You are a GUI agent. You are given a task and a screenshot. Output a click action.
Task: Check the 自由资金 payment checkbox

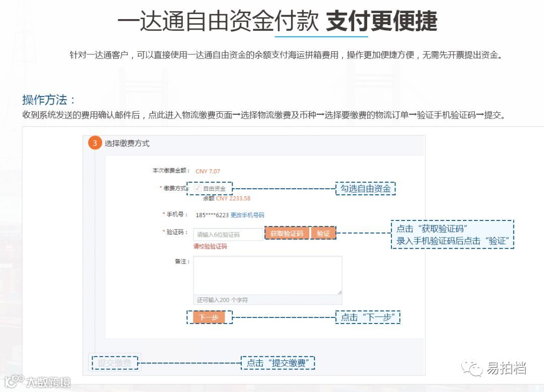point(198,188)
